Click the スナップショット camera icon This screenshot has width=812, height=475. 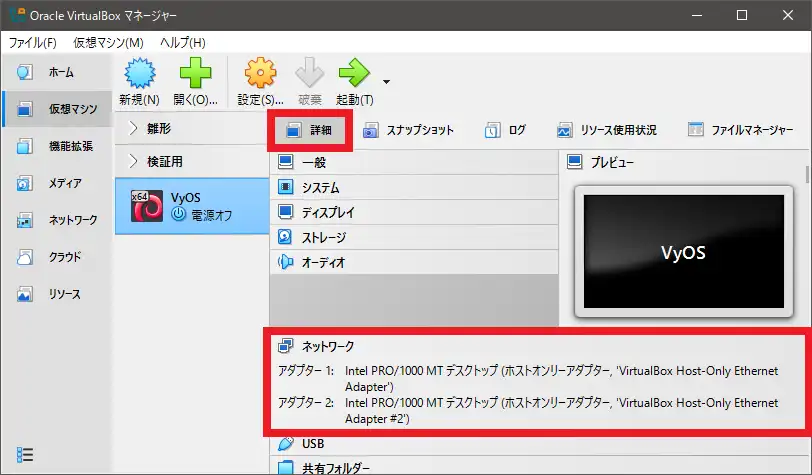click(370, 131)
